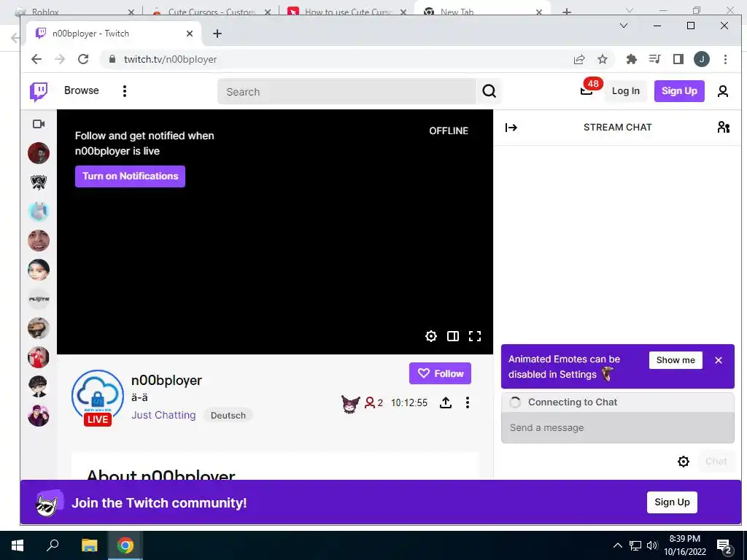Open the Chrome three-dot menu

click(x=725, y=59)
